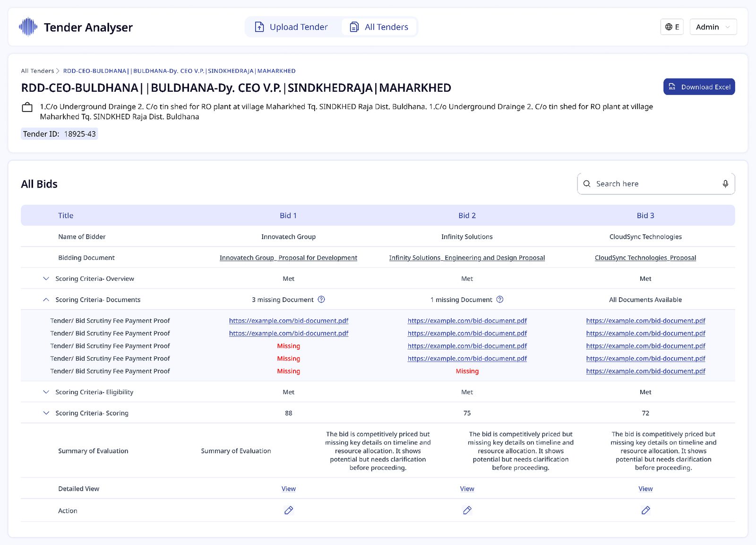Click the scoring value 72
The height and width of the screenshot is (545, 756).
pos(645,413)
